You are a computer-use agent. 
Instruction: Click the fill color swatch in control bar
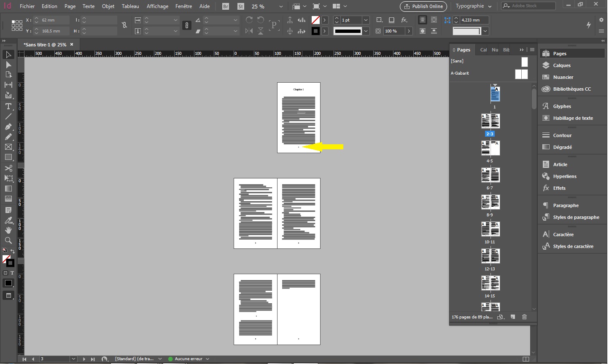315,20
